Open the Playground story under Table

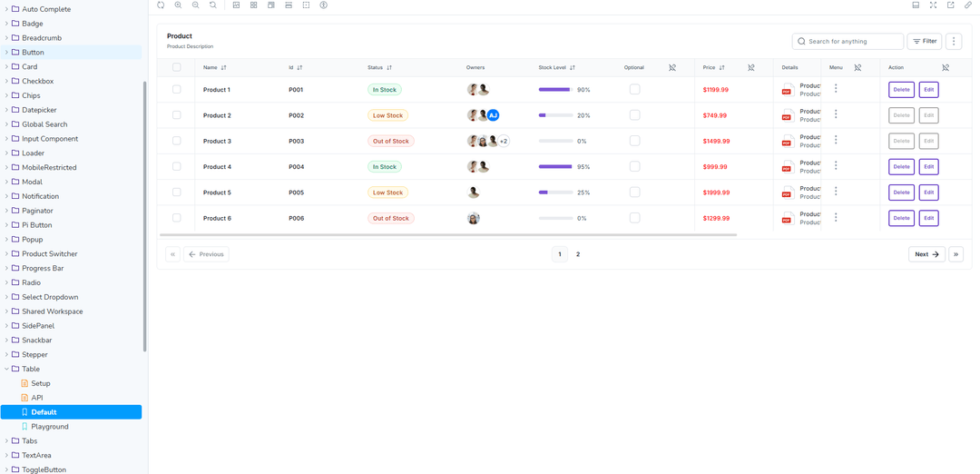pos(49,427)
